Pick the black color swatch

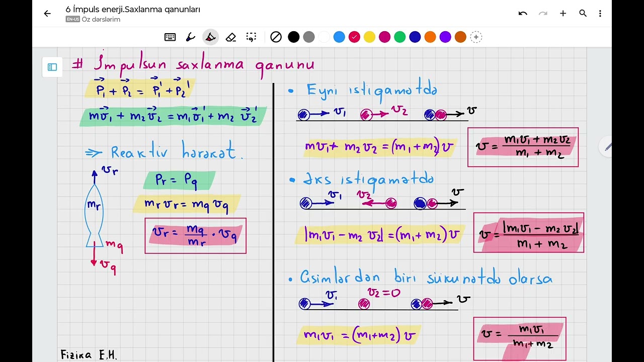(294, 37)
